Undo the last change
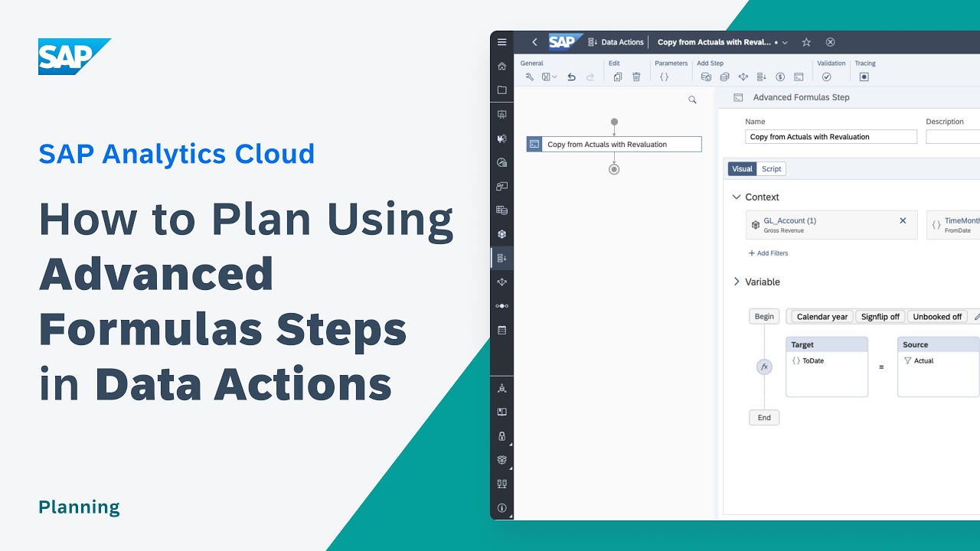Screen dimensions: 980x551 tap(571, 77)
